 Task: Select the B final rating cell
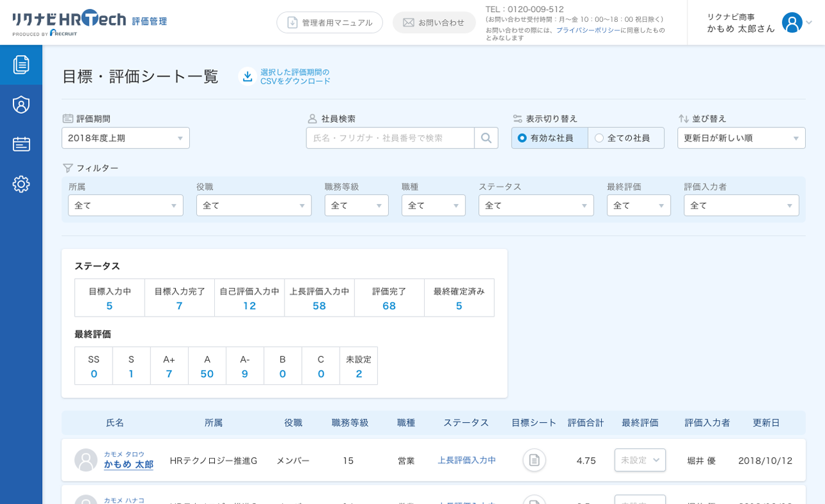point(283,366)
